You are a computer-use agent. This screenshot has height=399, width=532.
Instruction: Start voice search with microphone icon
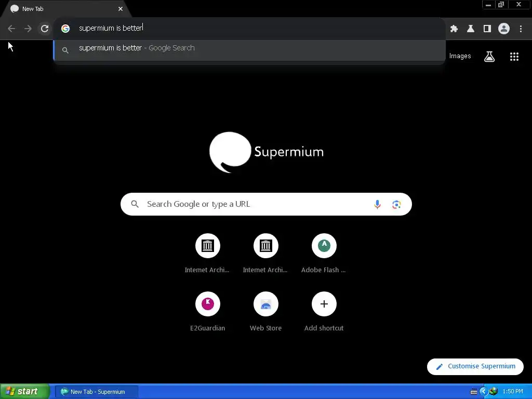(377, 204)
